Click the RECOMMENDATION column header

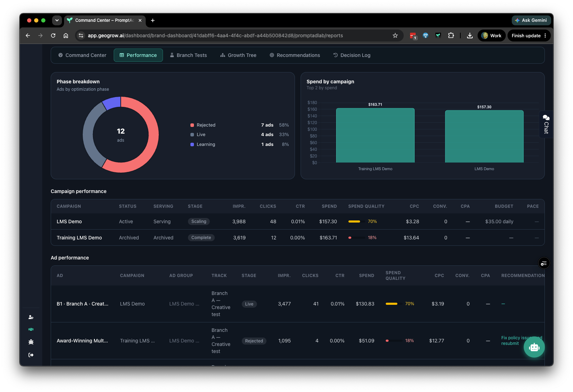[523, 276]
